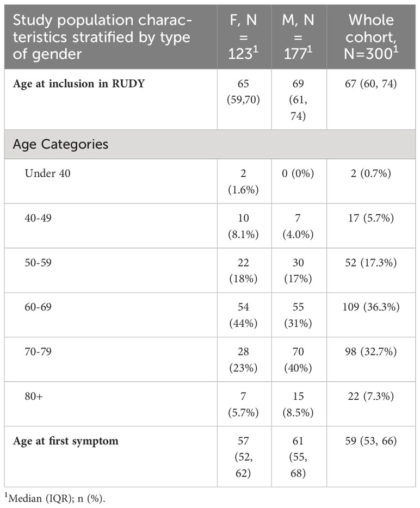Screen dimensions: 420x508
Task: Click the 'Age Categories' section header
Action: click(60, 144)
